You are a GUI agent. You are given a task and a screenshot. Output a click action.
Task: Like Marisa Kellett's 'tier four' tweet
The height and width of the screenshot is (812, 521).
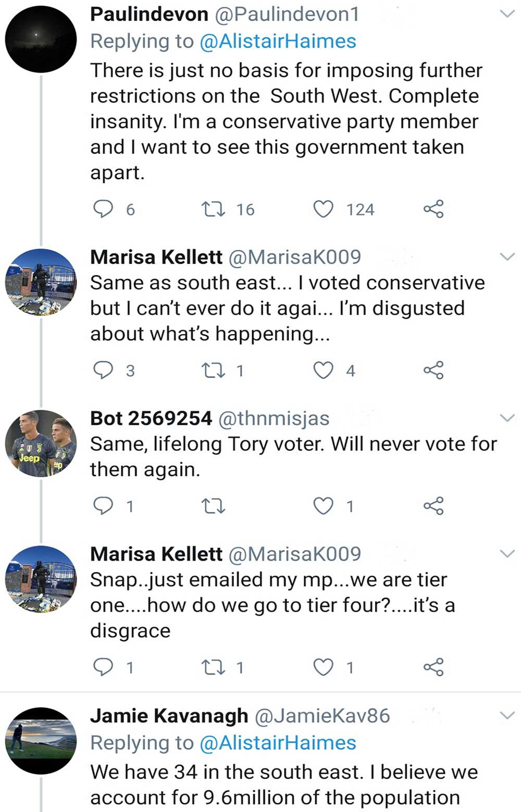323,667
